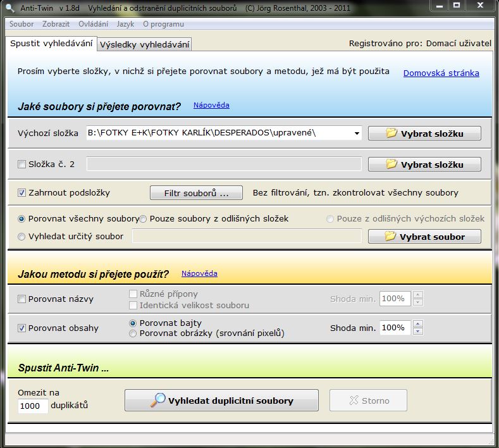Open the Domovská stránka link
This screenshot has height=448, width=499.
(441, 73)
